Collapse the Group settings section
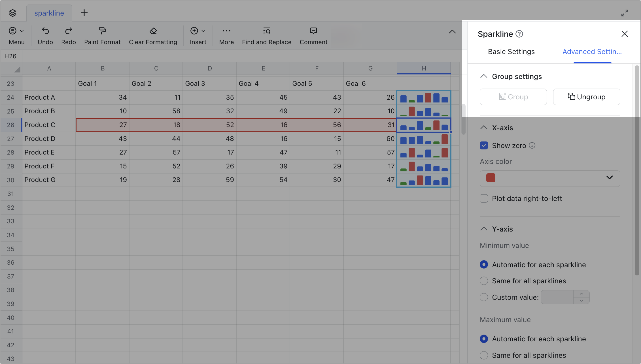 pos(483,76)
